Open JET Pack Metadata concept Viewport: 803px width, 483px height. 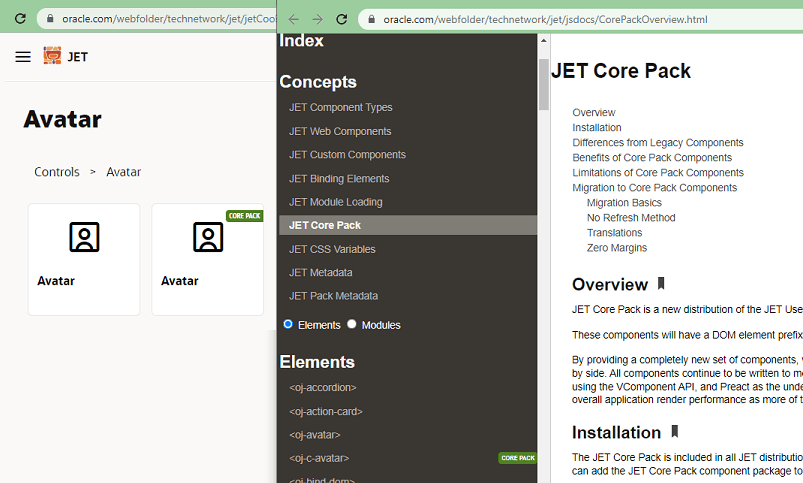tap(333, 296)
